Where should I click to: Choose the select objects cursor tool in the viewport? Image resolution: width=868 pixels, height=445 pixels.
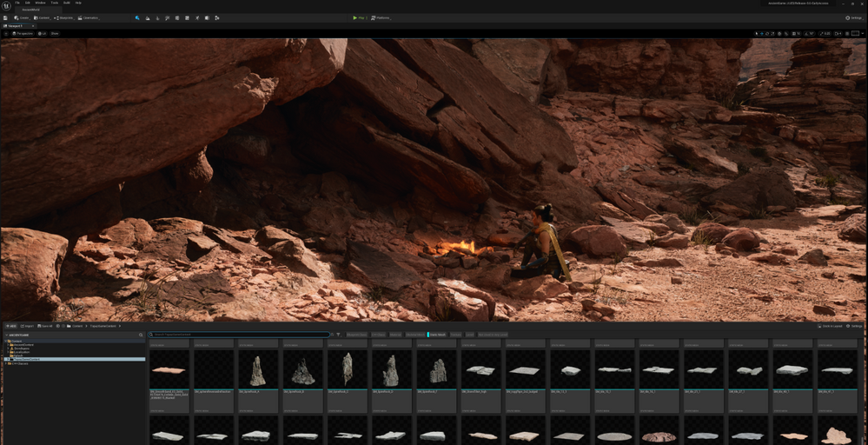point(756,33)
